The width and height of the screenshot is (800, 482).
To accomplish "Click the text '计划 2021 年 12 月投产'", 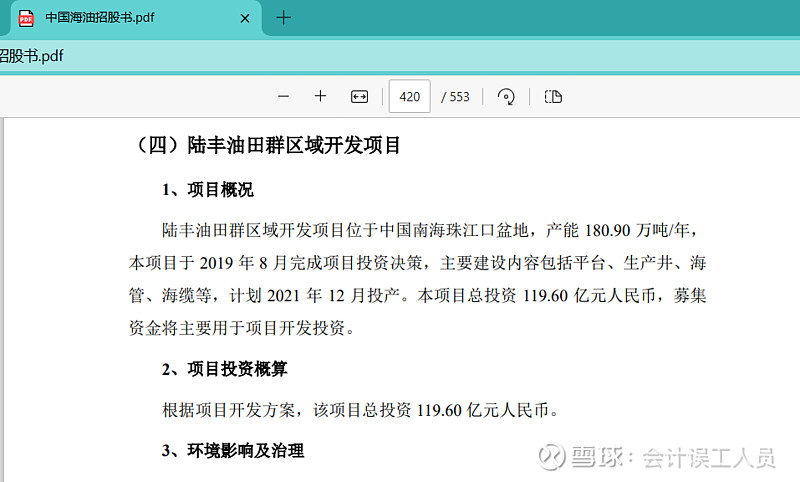I will click(314, 296).
